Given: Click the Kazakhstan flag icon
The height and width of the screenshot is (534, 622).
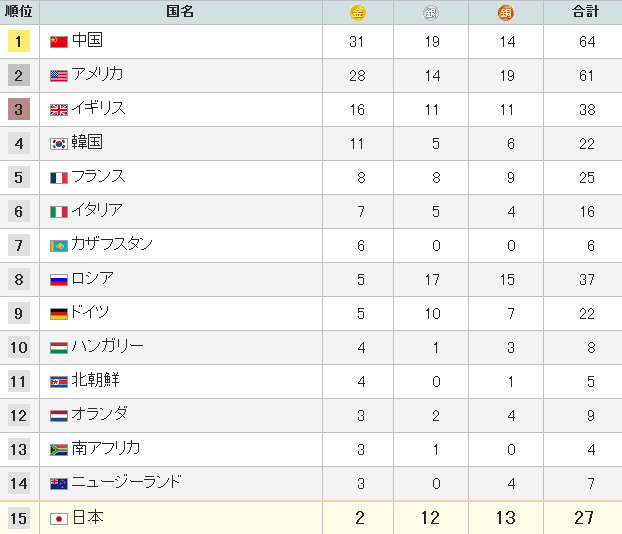Looking at the screenshot, I should click(59, 246).
